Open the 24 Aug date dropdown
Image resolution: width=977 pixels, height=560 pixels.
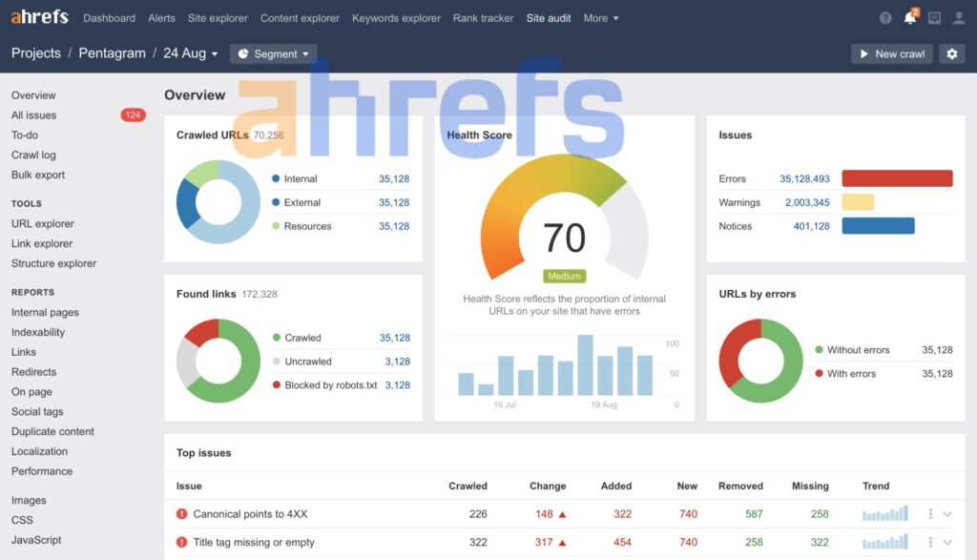pyautogui.click(x=190, y=53)
